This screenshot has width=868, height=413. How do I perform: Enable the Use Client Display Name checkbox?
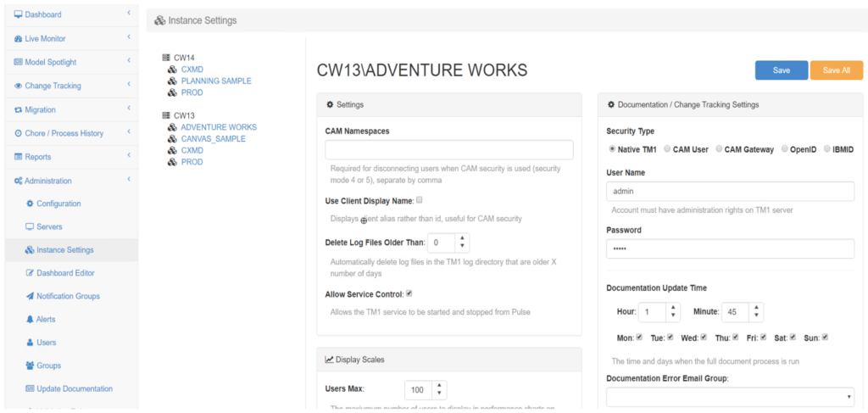click(419, 200)
